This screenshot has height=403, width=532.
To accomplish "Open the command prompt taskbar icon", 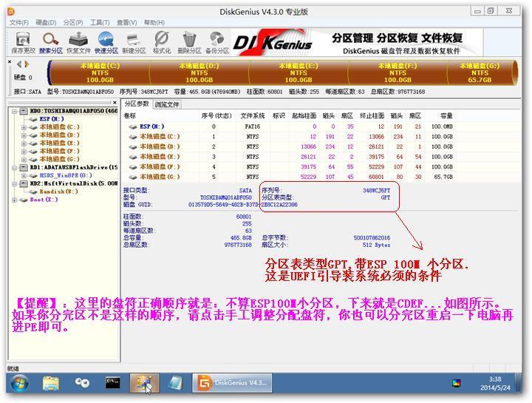I will [x=112, y=383].
